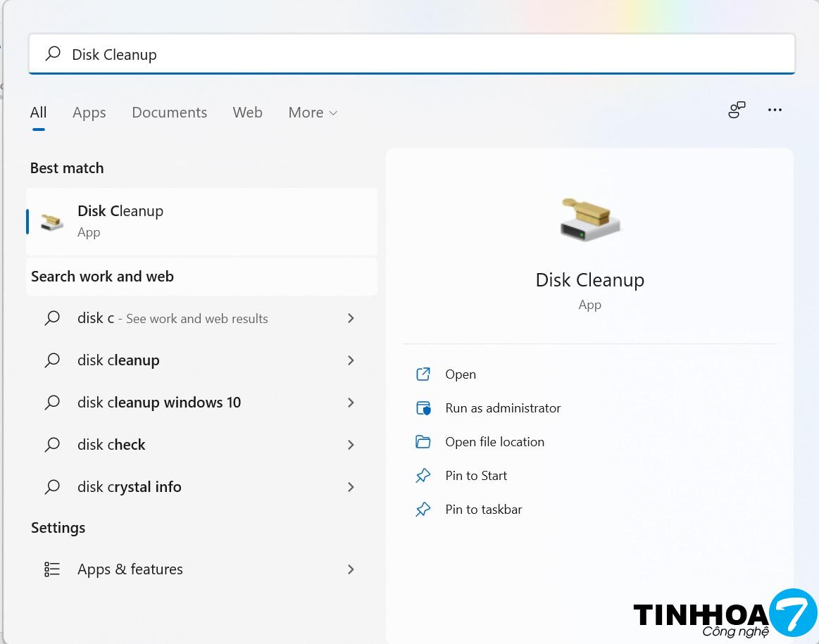Screen dimensions: 819x644
Task: Click the Pin to taskbar pin icon
Action: pos(423,510)
